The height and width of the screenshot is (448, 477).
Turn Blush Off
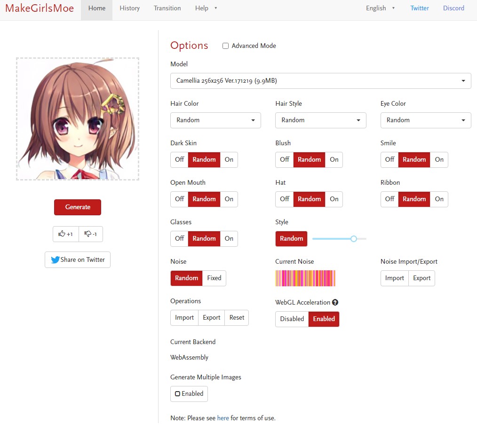285,160
